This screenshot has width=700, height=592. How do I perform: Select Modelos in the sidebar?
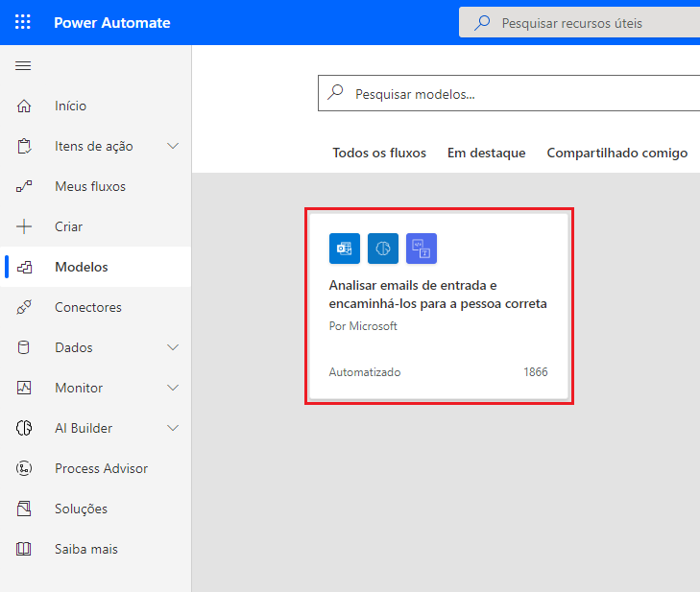point(95,267)
